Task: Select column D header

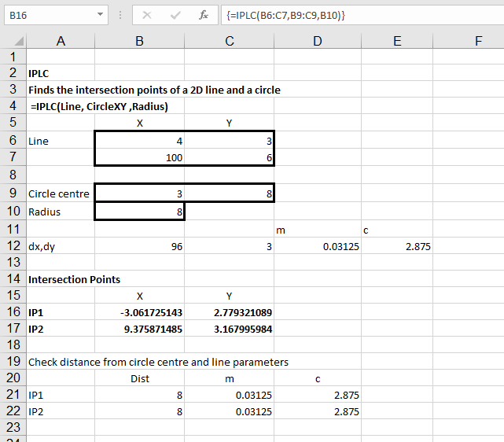Action: [317, 42]
